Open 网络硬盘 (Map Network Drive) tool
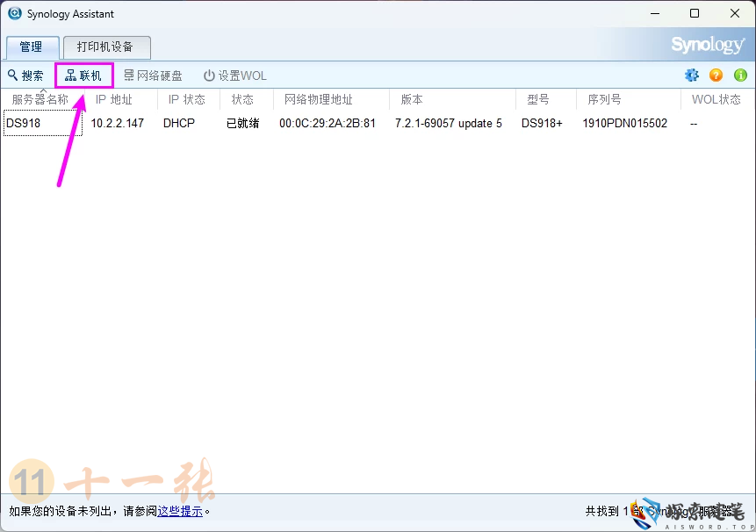Screen dimensions: 756x532 coord(153,75)
